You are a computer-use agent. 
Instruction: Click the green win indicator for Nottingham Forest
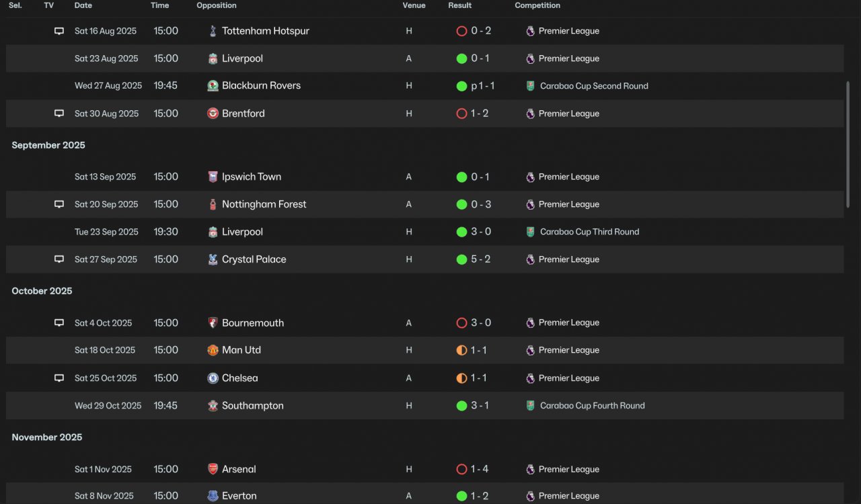coord(461,204)
